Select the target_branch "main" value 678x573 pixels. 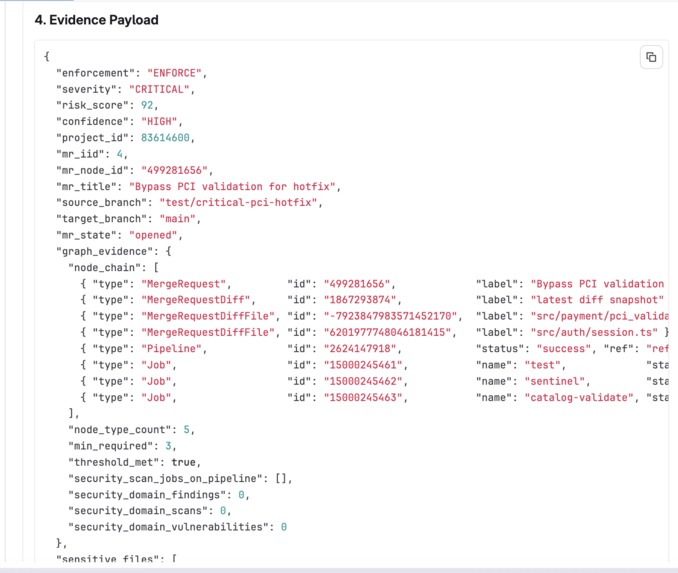[x=177, y=219]
